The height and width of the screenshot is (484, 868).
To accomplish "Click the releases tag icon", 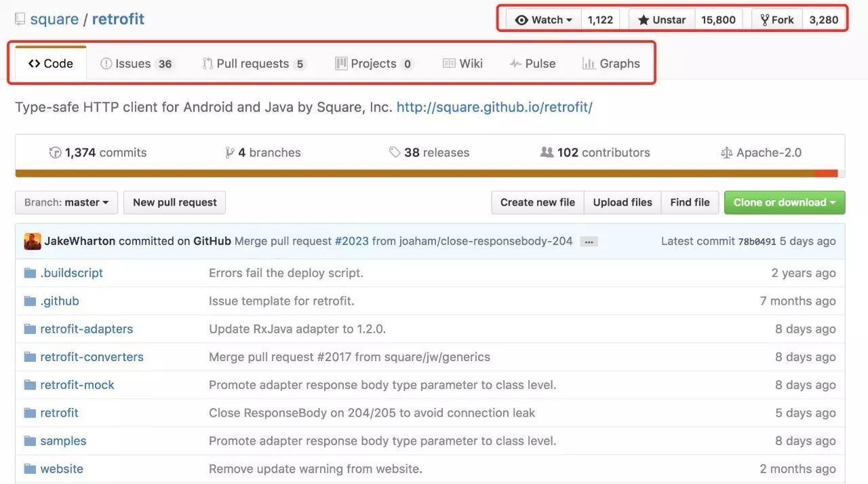I will [x=395, y=153].
